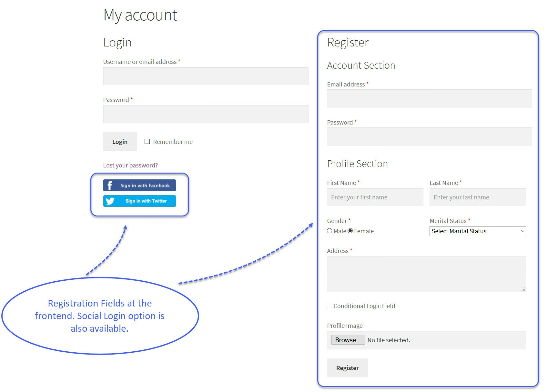This screenshot has width=548, height=392.
Task: Select the Male gender radio button
Action: click(x=330, y=231)
